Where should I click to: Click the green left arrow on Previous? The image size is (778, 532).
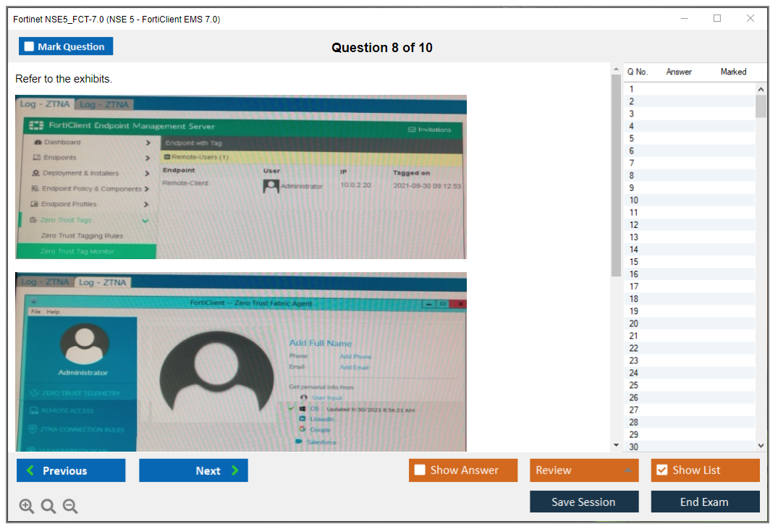pos(30,470)
